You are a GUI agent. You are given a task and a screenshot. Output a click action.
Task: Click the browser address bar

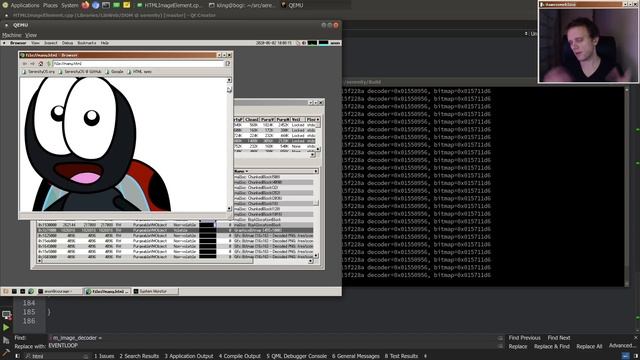point(138,64)
